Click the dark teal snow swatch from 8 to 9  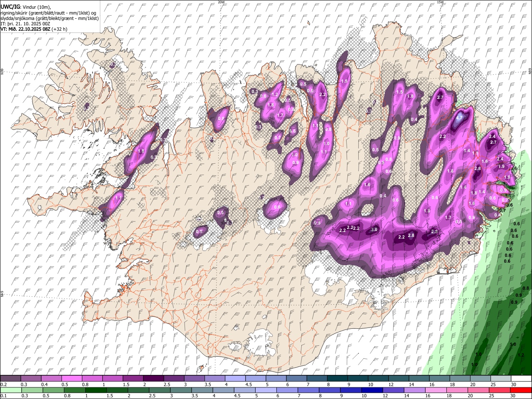[337, 378]
